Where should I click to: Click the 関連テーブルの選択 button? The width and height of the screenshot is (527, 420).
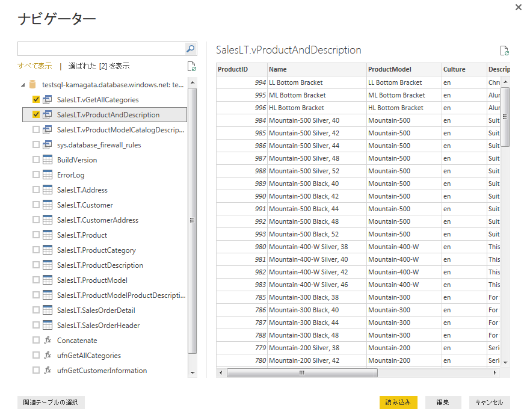51,403
